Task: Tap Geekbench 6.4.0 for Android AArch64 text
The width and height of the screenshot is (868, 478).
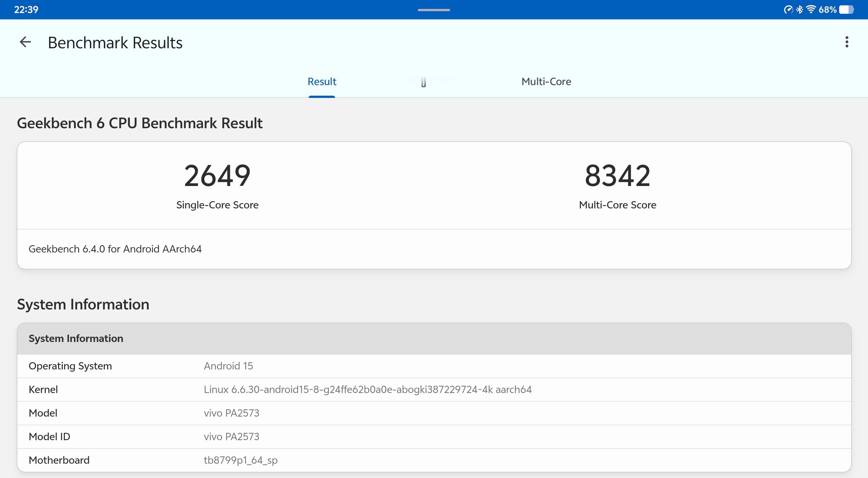Action: coord(115,249)
